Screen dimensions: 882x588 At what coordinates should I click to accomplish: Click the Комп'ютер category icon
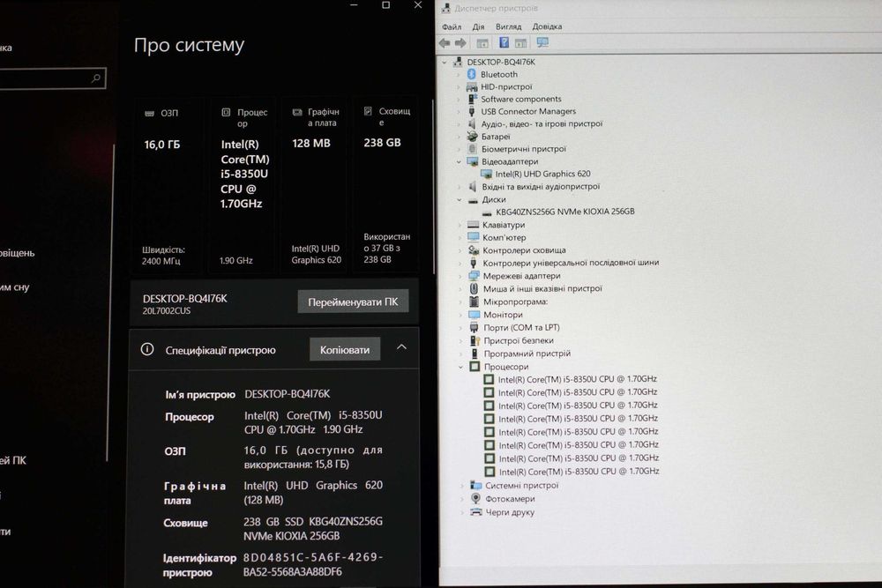click(473, 237)
